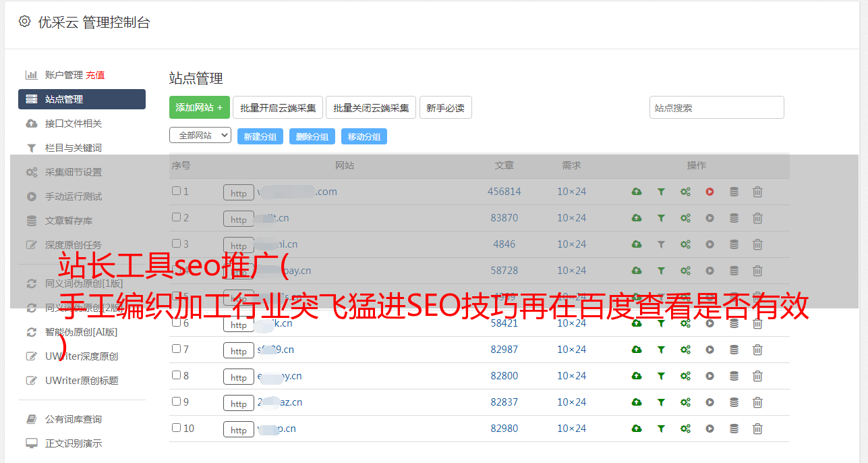
Task: Select 站点管理 in the sidebar
Action: [x=82, y=99]
